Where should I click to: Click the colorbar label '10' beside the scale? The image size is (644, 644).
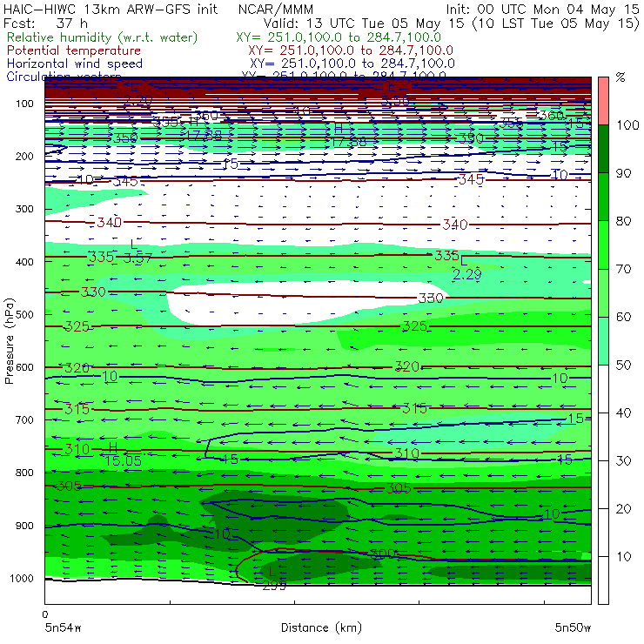tap(623, 557)
